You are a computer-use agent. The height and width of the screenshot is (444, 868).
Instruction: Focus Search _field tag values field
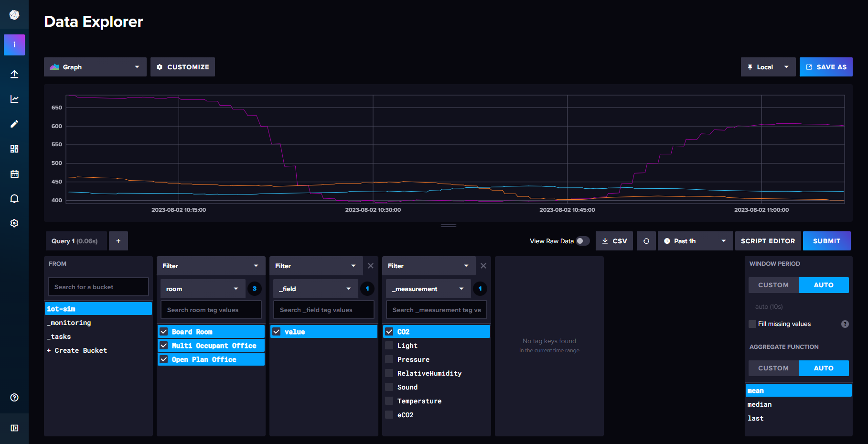(324, 310)
